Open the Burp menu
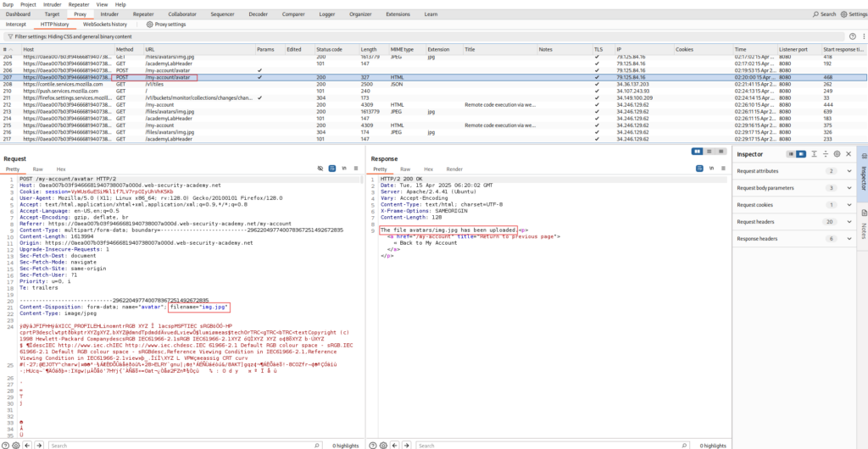Viewport: 868px width, 449px height. [8, 4]
